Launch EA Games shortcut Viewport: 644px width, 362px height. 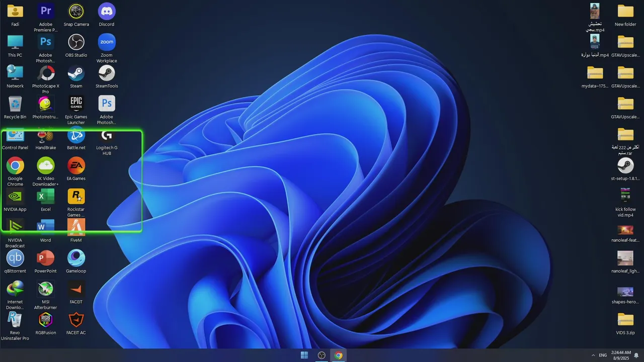point(76,165)
